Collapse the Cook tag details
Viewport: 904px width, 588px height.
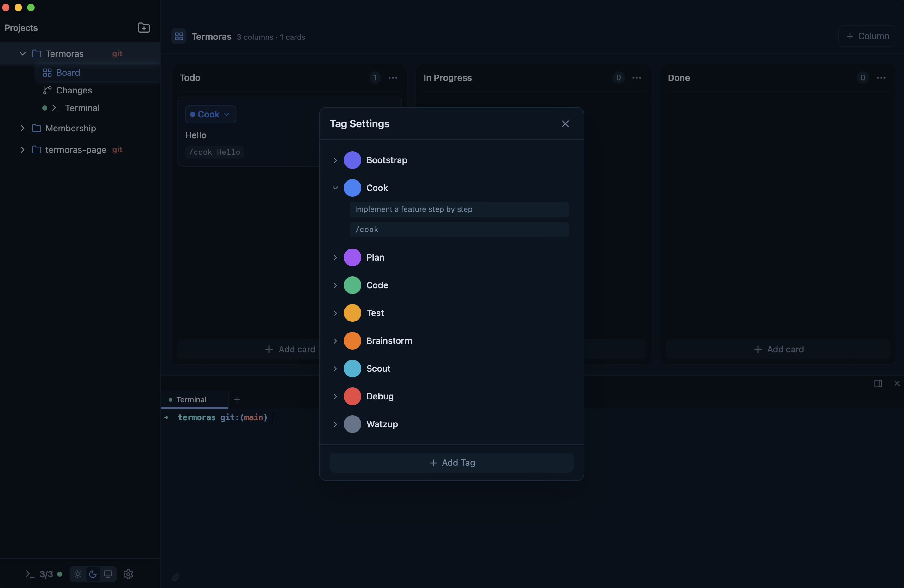335,188
